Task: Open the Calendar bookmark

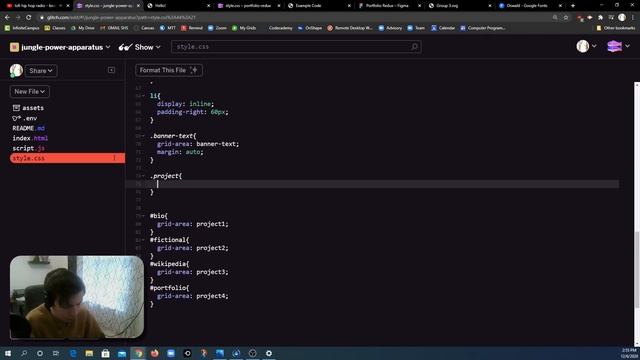Action: [x=443, y=28]
